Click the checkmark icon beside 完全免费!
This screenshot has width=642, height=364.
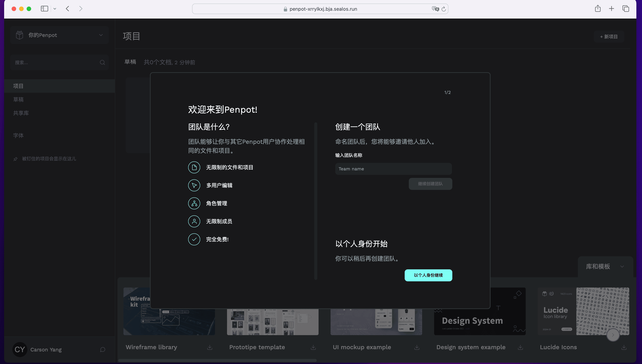pos(194,240)
